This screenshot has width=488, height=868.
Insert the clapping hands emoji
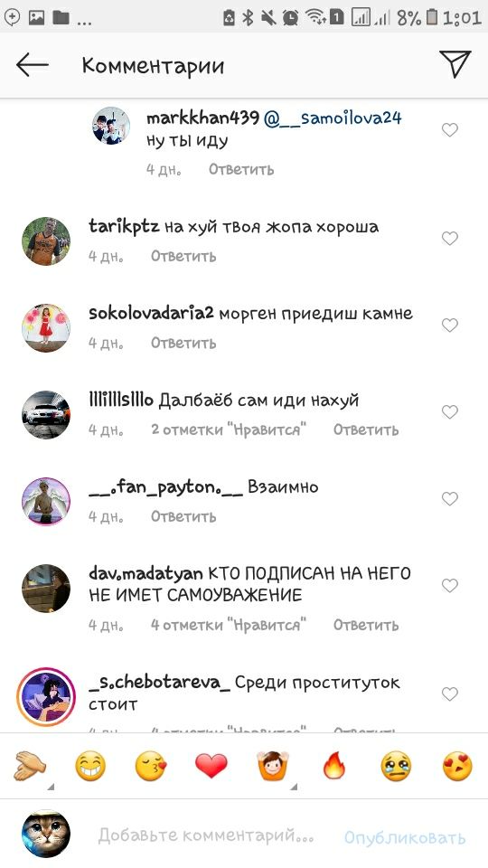pos(30,767)
